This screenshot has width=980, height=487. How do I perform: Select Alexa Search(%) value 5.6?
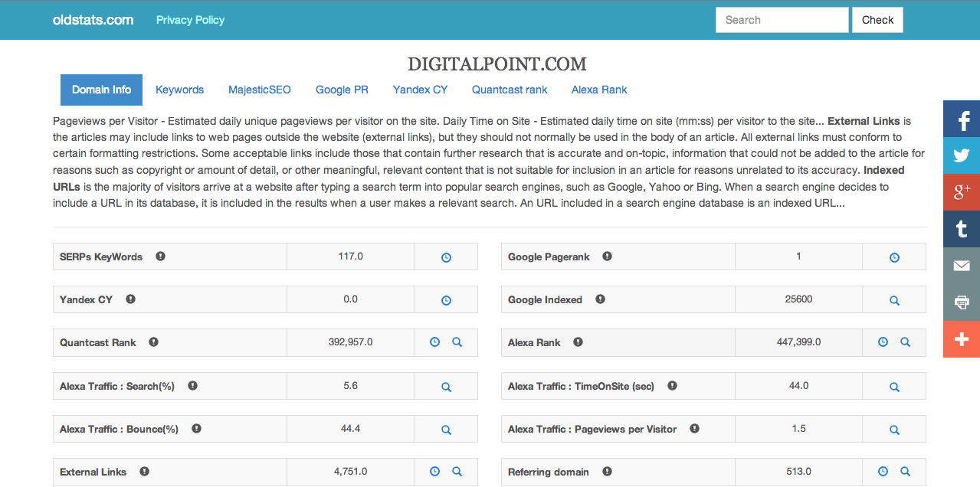pyautogui.click(x=350, y=386)
